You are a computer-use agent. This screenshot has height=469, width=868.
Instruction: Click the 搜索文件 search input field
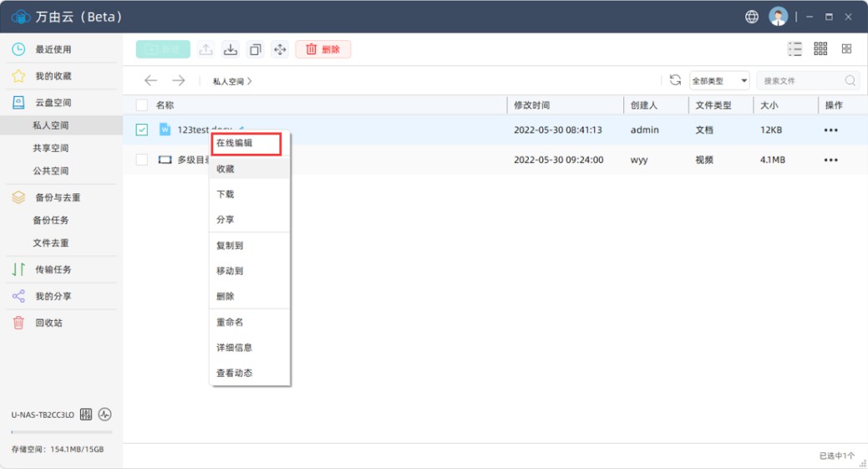tap(800, 81)
